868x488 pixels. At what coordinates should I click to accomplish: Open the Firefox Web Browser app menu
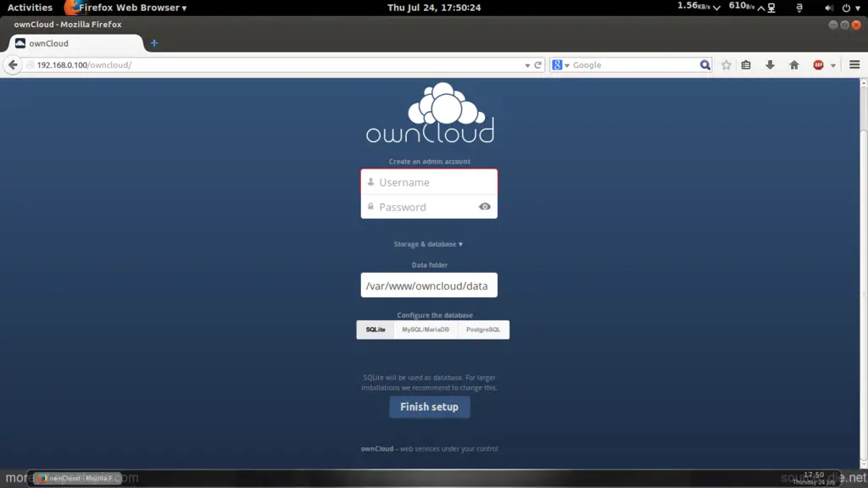point(127,8)
